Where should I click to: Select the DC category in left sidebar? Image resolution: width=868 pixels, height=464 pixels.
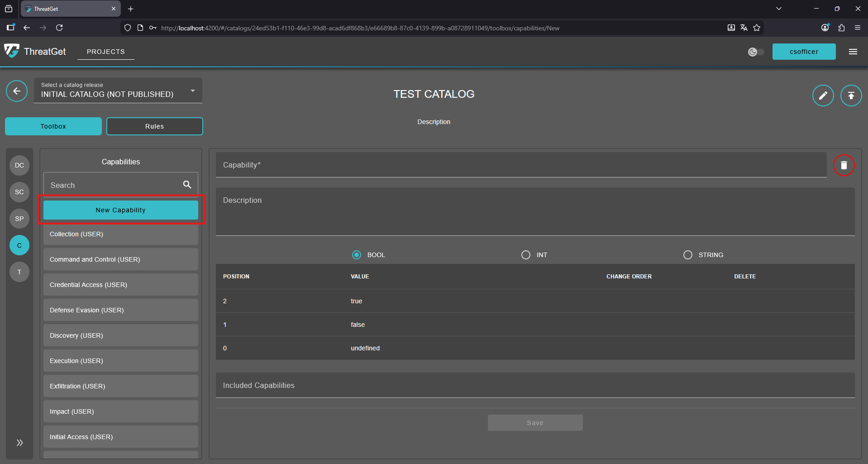coord(19,165)
